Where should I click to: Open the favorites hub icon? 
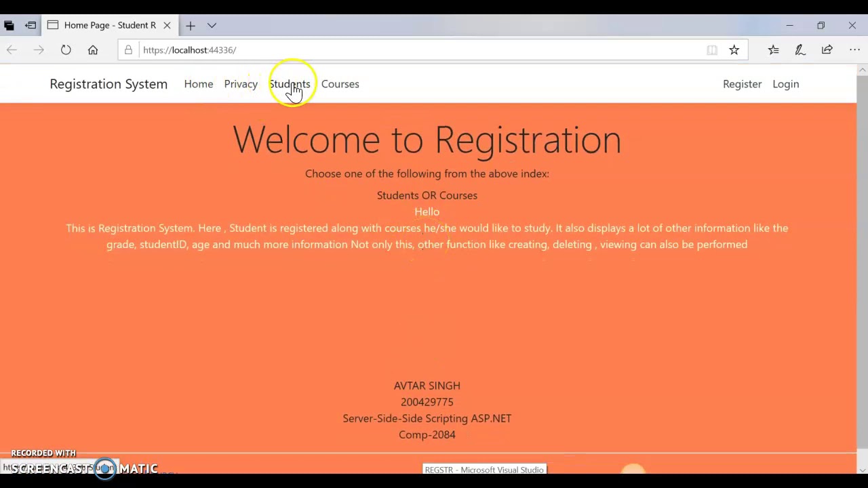774,50
